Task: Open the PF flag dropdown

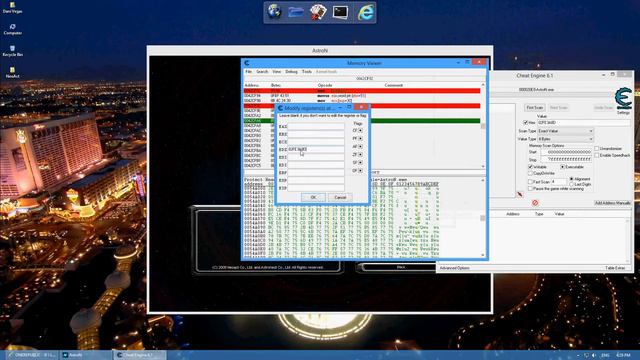Action: point(360,138)
